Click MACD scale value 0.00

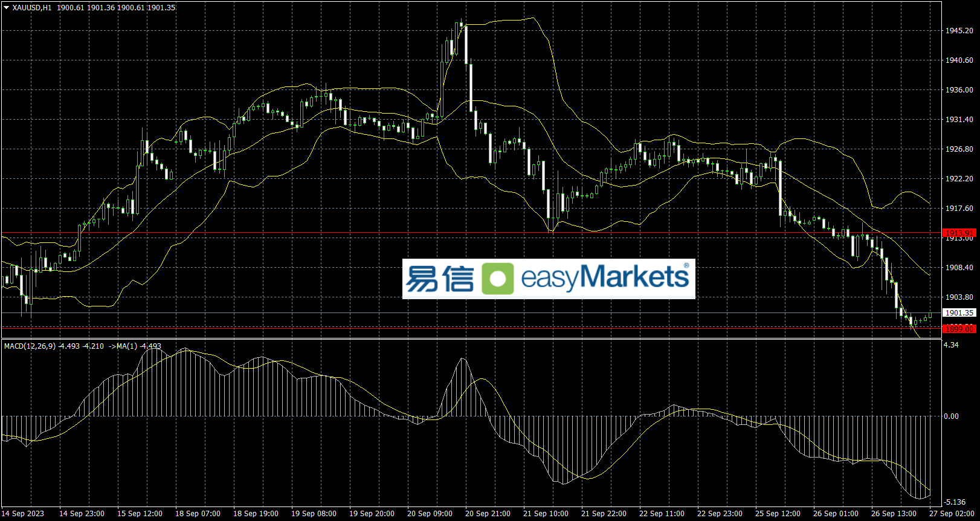pos(951,416)
